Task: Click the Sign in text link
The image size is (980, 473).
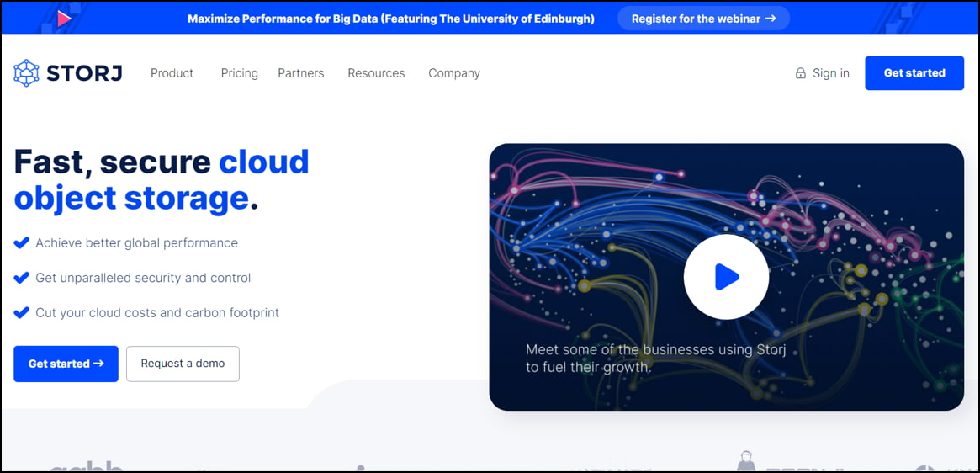Action: pos(830,73)
